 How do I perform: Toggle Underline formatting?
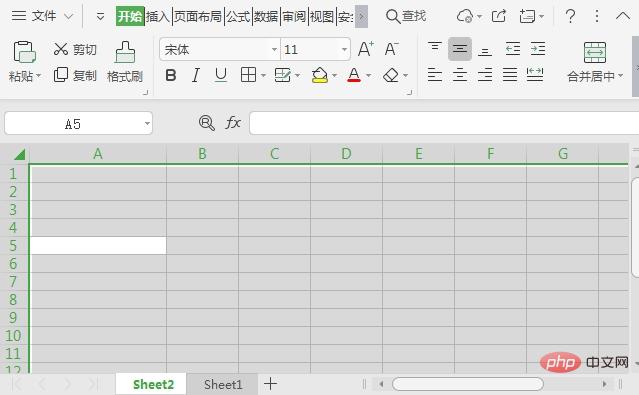[220, 75]
